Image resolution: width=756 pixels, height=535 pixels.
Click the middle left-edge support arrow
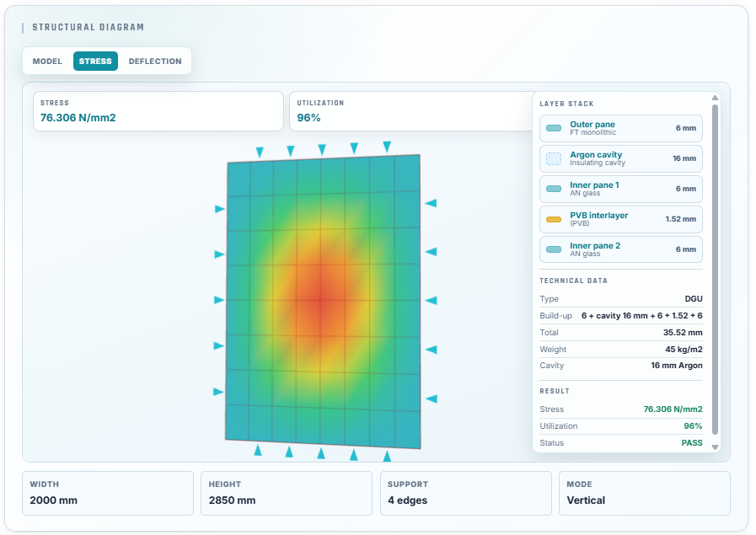pyautogui.click(x=219, y=300)
